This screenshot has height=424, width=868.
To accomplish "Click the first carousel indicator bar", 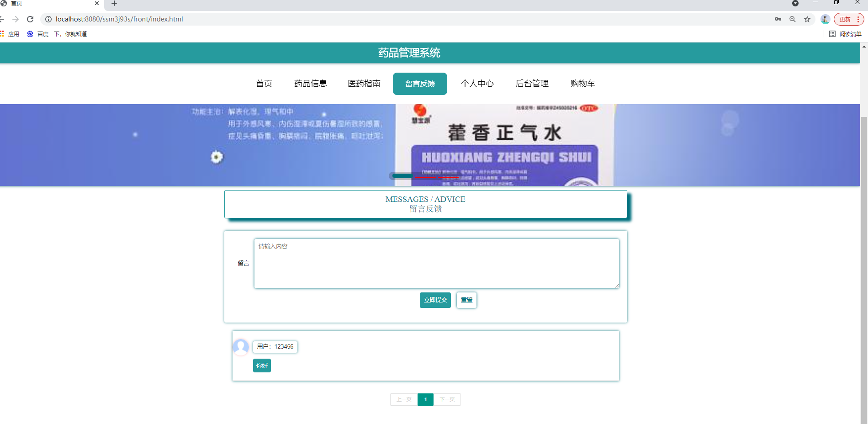I will (402, 176).
